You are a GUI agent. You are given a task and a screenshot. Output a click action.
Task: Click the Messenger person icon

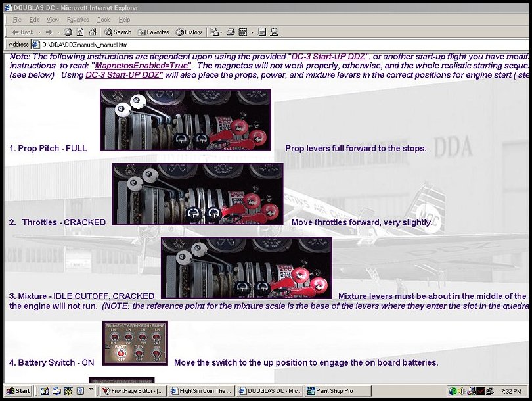coord(274,32)
